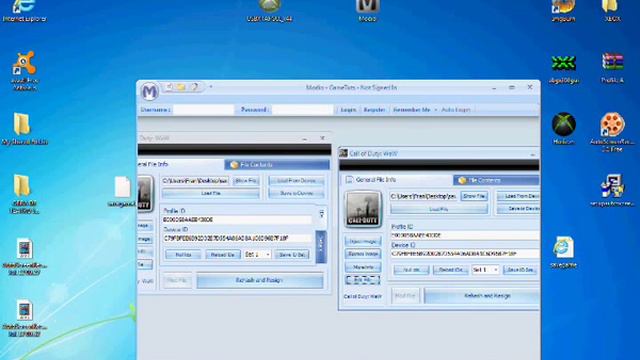Open the Internet Explorer desktop icon
Image resolution: width=640 pixels, height=360 pixels.
24,10
